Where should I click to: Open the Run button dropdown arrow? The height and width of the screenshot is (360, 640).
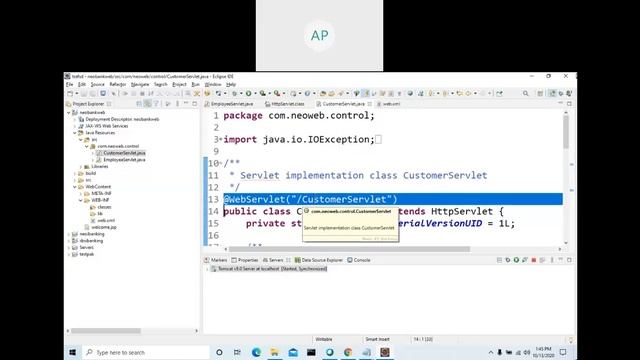pyautogui.click(x=255, y=93)
